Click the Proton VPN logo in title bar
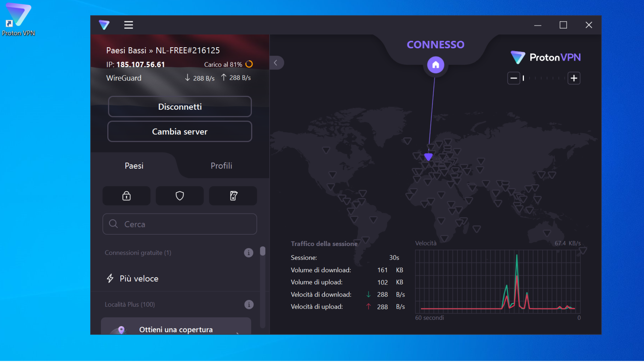This screenshot has width=644, height=362. point(104,25)
